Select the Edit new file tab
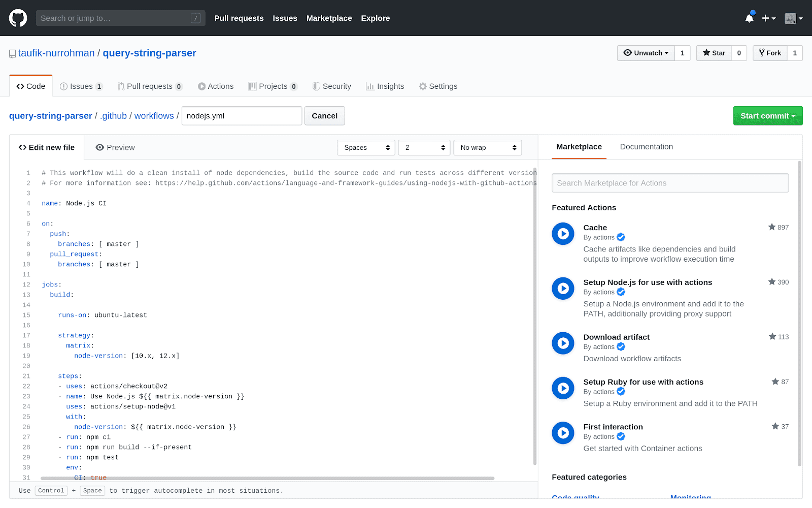812x508 pixels. click(x=47, y=147)
